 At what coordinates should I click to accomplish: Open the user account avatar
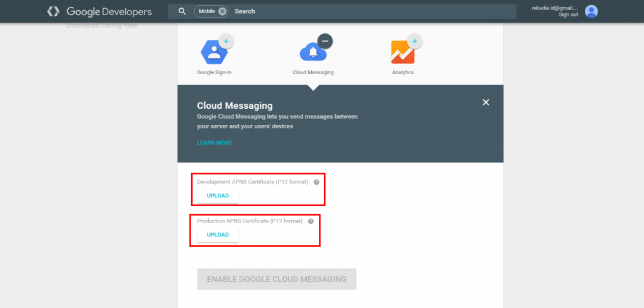[591, 11]
